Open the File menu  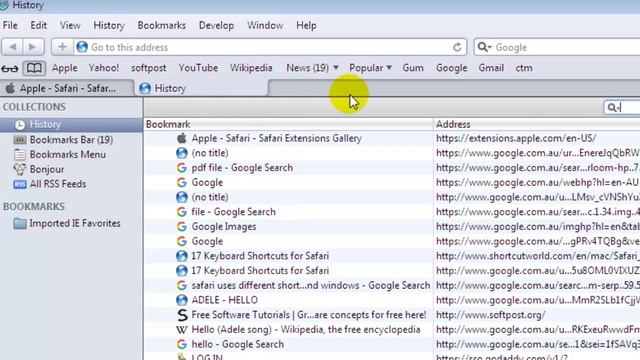tap(10, 25)
